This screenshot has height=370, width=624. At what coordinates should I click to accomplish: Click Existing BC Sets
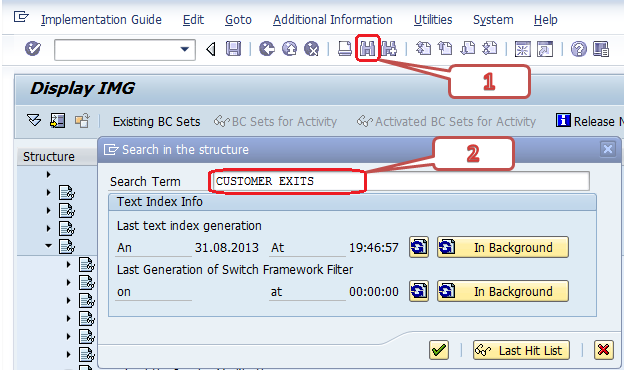(x=156, y=121)
